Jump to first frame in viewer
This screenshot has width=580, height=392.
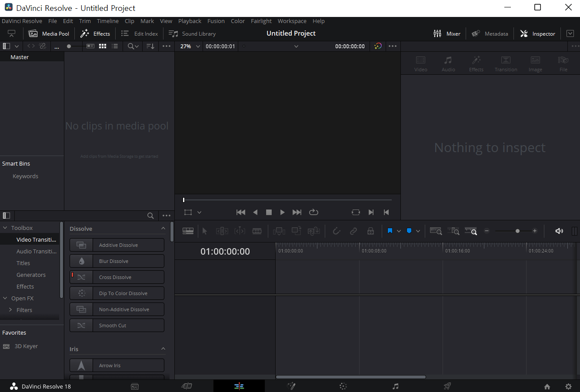coord(240,212)
